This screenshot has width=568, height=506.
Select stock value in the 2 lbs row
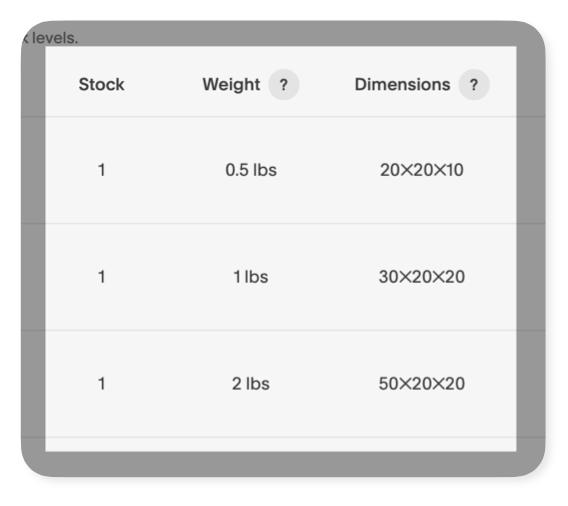102,384
